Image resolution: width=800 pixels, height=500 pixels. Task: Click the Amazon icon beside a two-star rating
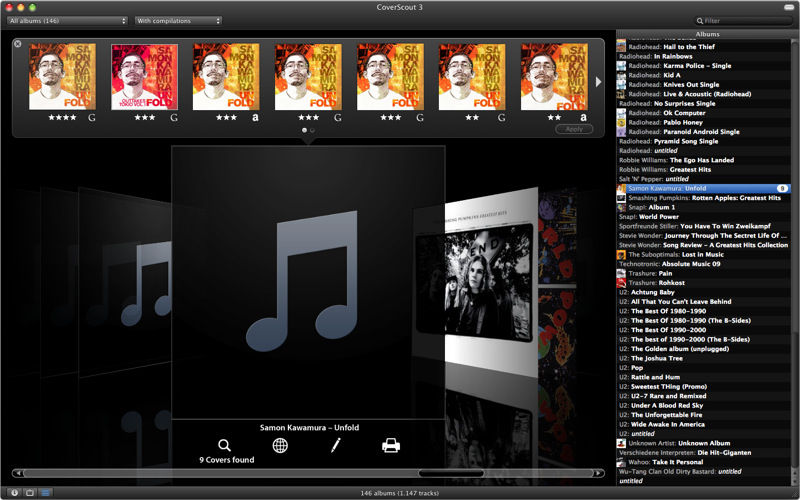point(583,118)
